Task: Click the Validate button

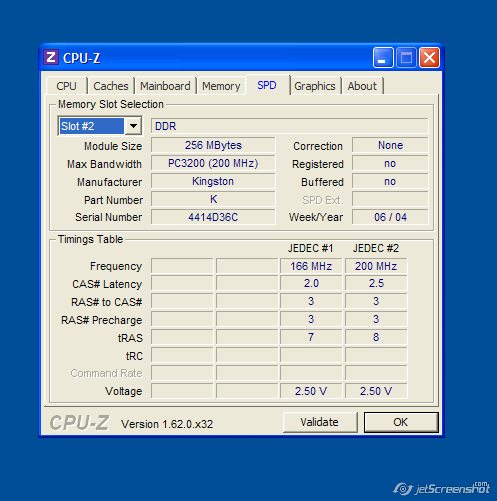Action: 319,422
